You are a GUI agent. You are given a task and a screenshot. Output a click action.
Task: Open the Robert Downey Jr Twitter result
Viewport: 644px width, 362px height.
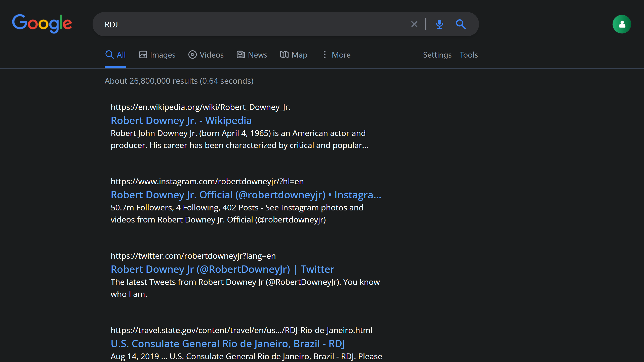pyautogui.click(x=222, y=269)
